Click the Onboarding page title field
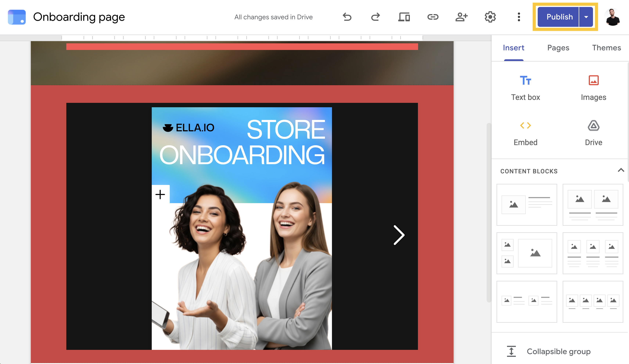 [79, 17]
